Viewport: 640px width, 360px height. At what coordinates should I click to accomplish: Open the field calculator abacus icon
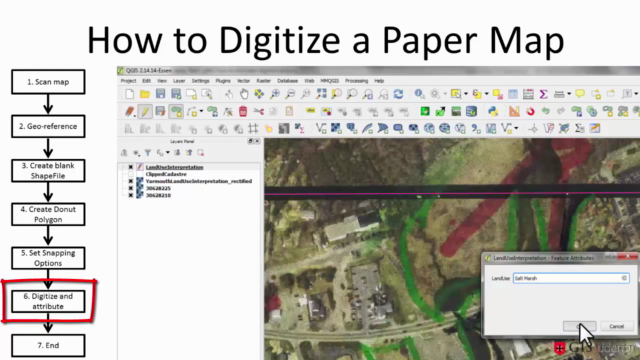tap(528, 94)
